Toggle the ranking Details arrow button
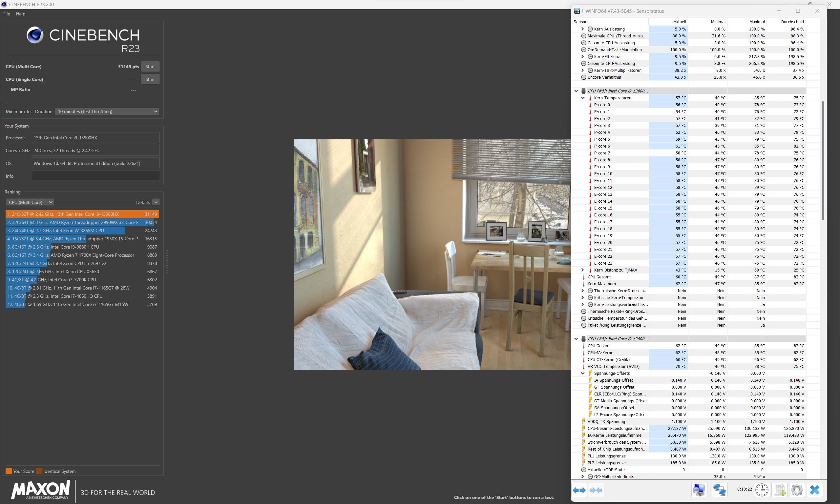This screenshot has width=840, height=504. 156,202
